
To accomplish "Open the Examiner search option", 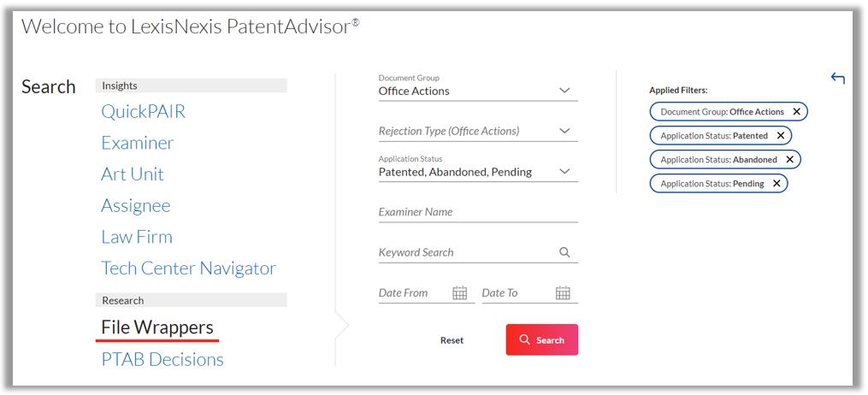I will coord(138,143).
